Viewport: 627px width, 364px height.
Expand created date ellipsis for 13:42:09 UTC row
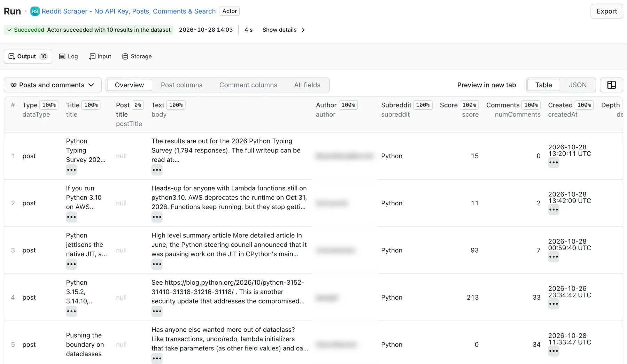(554, 209)
